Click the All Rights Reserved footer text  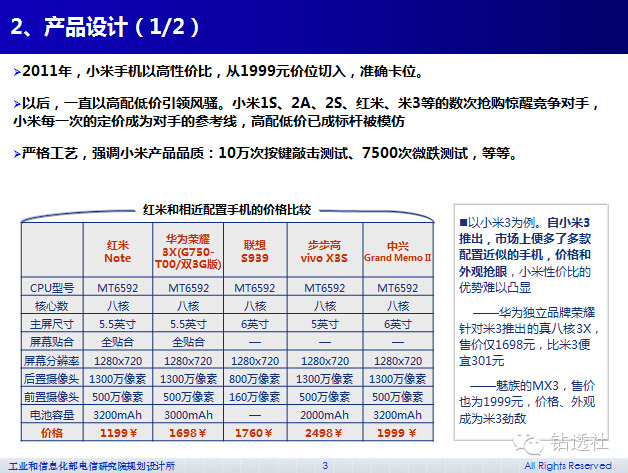pyautogui.click(x=568, y=466)
